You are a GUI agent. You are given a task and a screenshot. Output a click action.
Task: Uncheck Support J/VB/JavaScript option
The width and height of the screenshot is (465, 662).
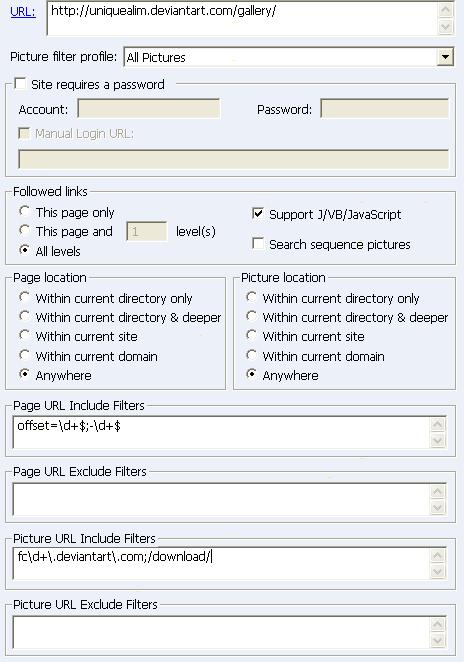pyautogui.click(x=258, y=214)
